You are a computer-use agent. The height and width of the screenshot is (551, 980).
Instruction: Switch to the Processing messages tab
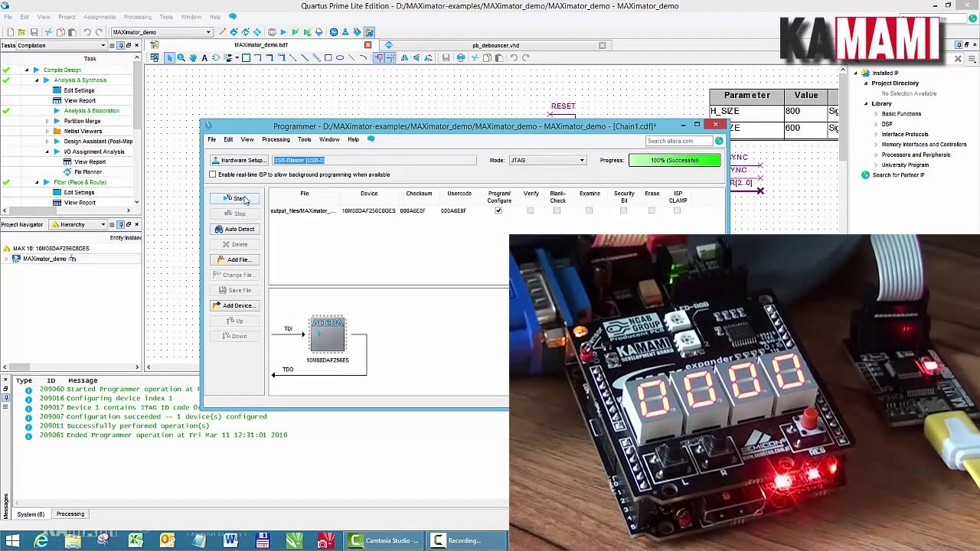tap(70, 514)
